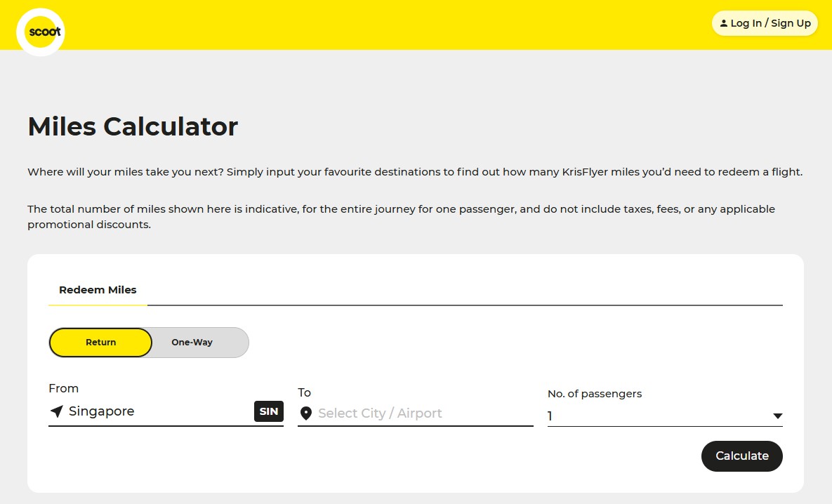Click the person icon beside Log In
This screenshot has height=504, width=832.
click(724, 23)
